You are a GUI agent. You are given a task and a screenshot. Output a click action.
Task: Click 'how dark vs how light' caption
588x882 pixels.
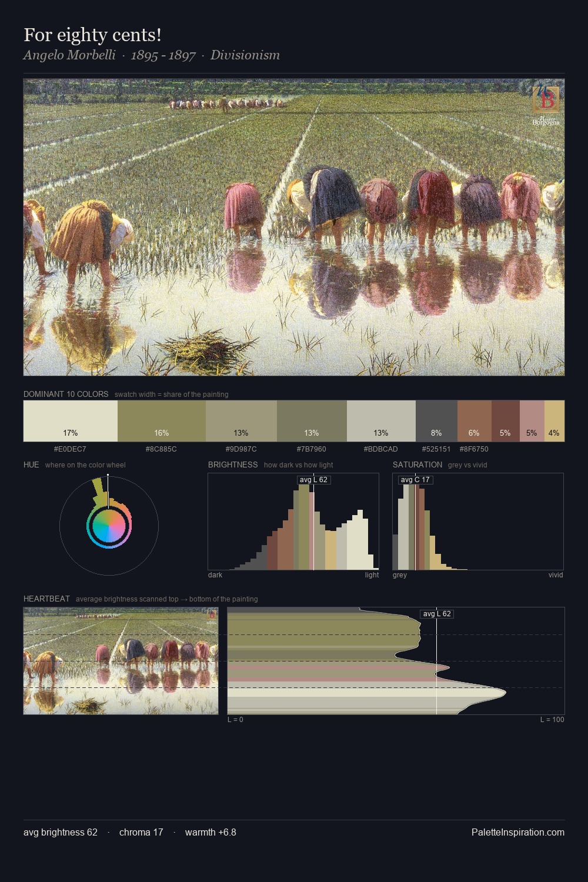pos(299,465)
